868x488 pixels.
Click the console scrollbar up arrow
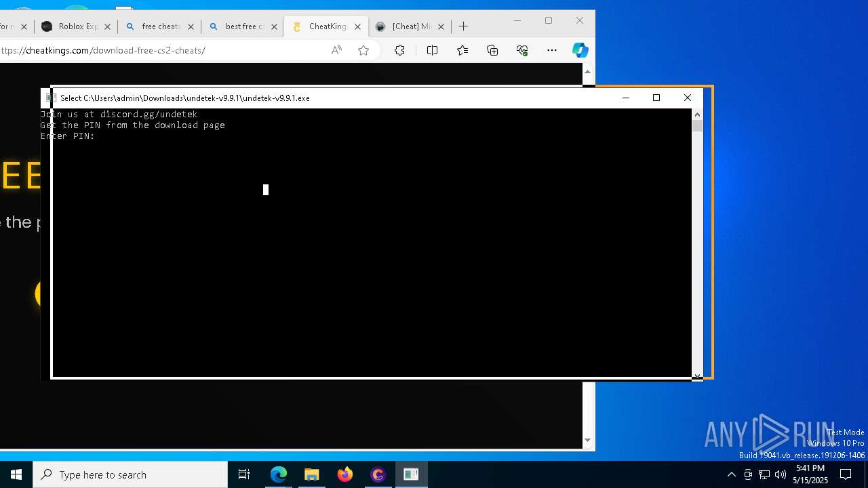coord(697,114)
